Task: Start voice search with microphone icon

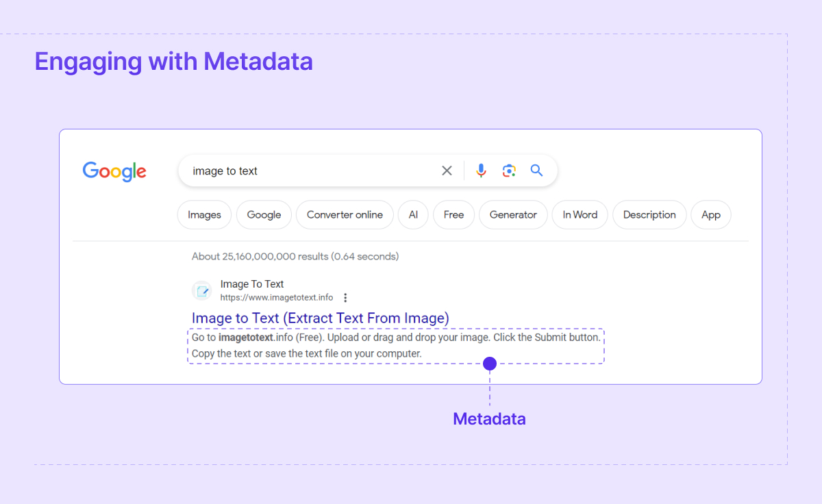Action: tap(481, 171)
